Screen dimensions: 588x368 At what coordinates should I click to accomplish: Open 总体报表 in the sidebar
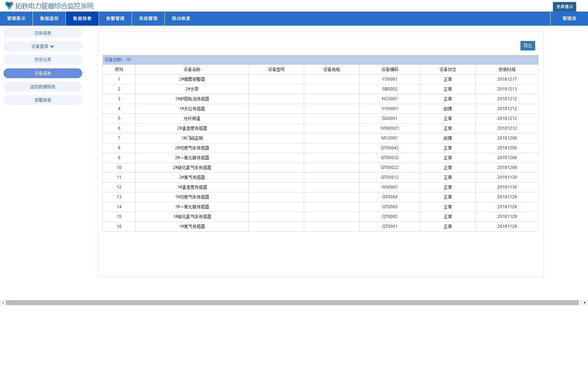(43, 33)
